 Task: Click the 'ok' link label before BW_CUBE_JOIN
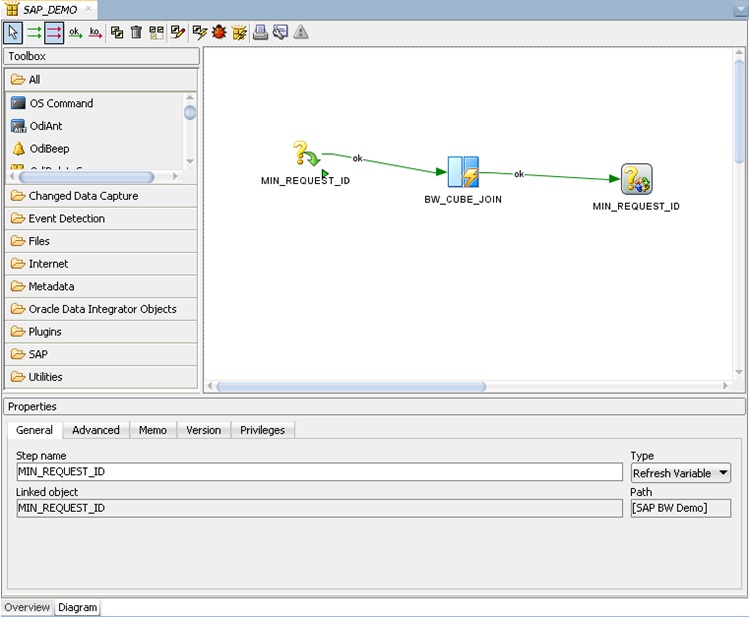[x=357, y=158]
